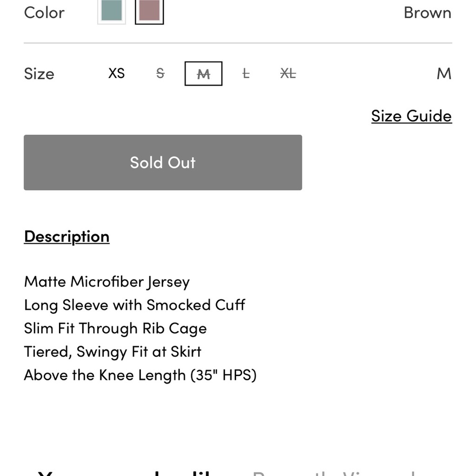Choose size XS
Viewport: 476px width, 476px height.
116,74
